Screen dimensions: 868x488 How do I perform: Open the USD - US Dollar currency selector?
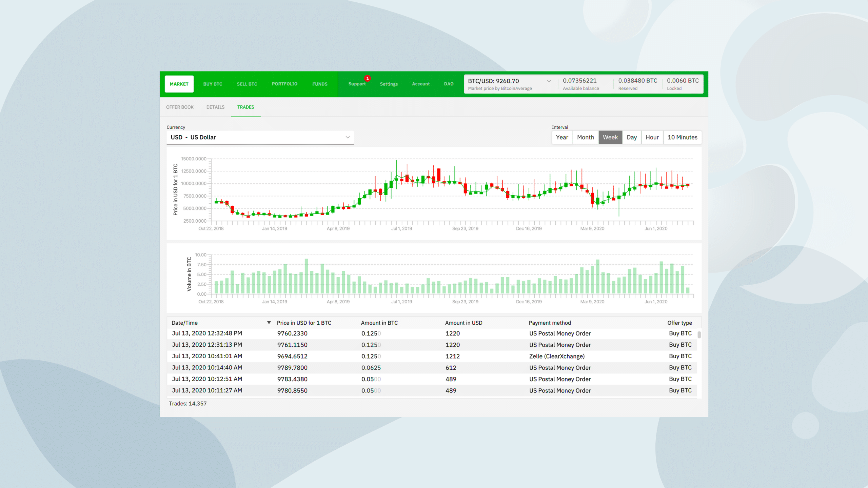(x=260, y=137)
